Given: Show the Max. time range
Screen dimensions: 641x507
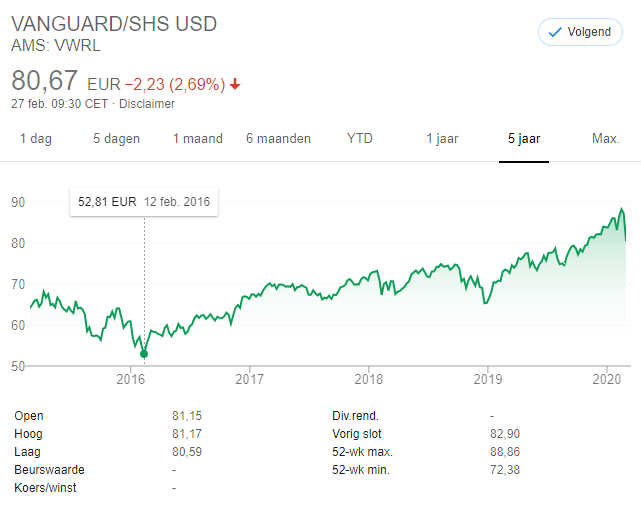Looking at the screenshot, I should click(x=606, y=139).
